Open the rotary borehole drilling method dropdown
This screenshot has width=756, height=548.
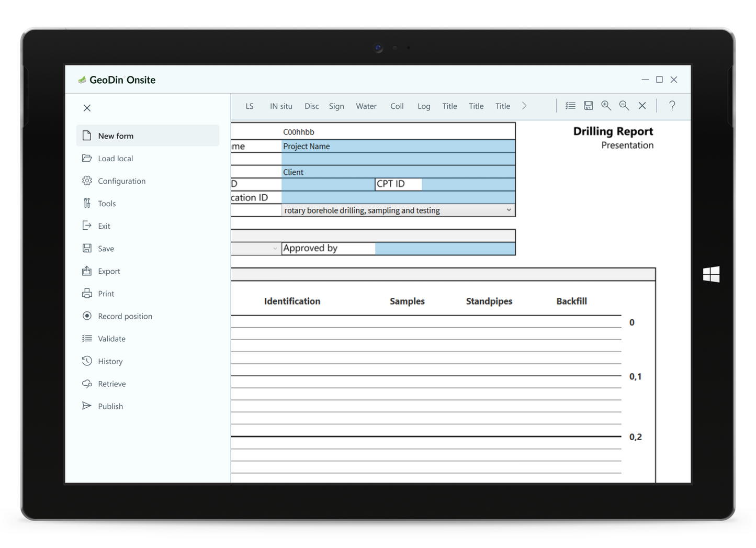tap(508, 210)
